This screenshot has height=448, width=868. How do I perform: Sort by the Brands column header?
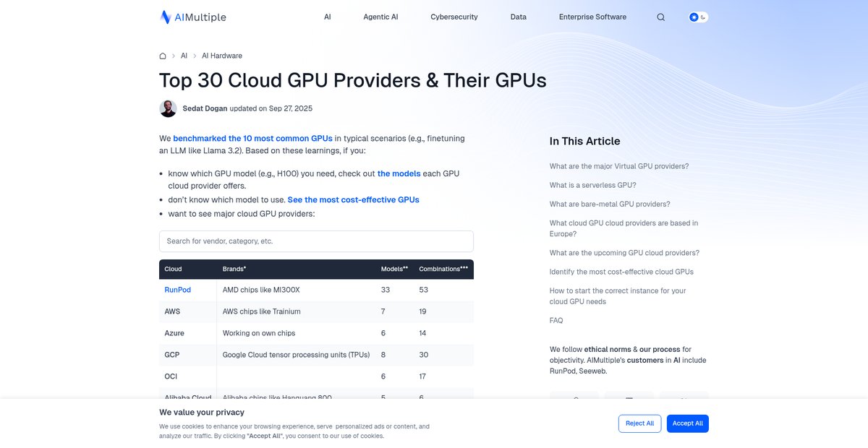tap(234, 269)
